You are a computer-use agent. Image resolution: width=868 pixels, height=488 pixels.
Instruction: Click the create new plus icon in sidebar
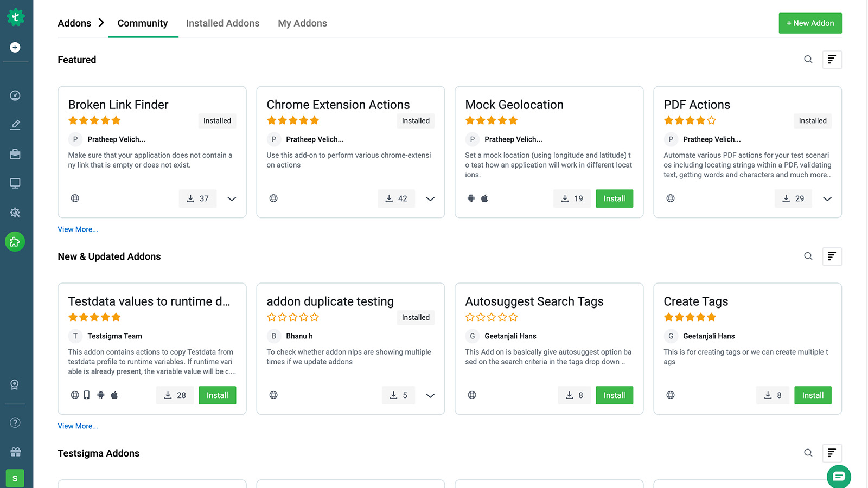click(15, 48)
